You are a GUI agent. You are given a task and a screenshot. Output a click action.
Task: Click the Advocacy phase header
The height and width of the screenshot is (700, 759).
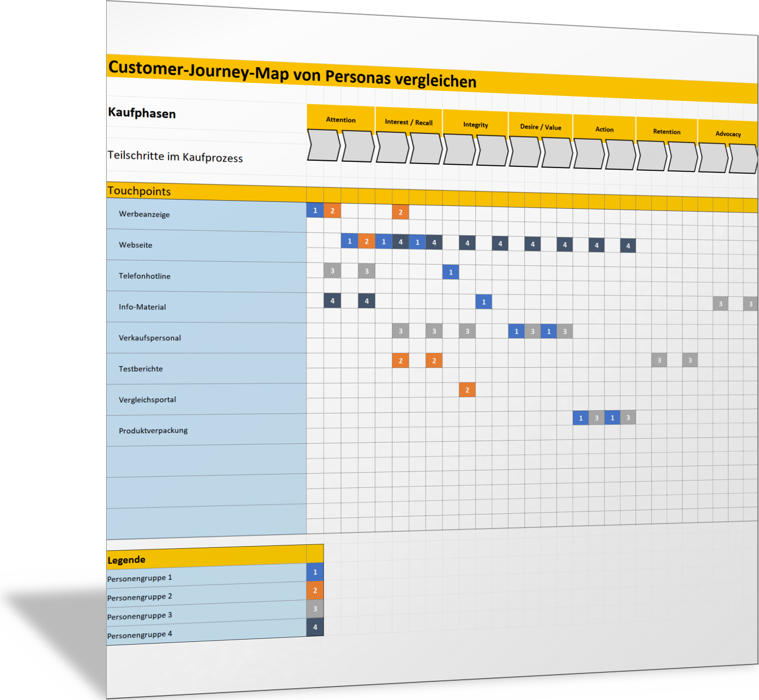[728, 134]
